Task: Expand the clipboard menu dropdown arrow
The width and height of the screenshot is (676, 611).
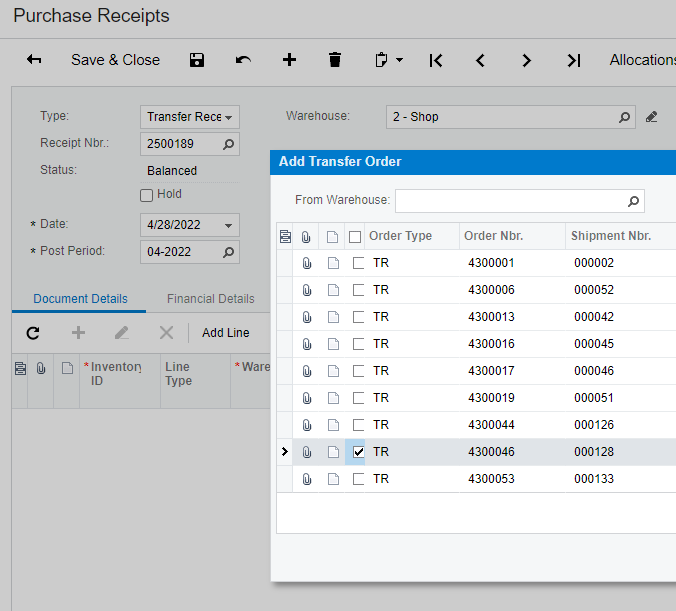Action: coord(400,60)
